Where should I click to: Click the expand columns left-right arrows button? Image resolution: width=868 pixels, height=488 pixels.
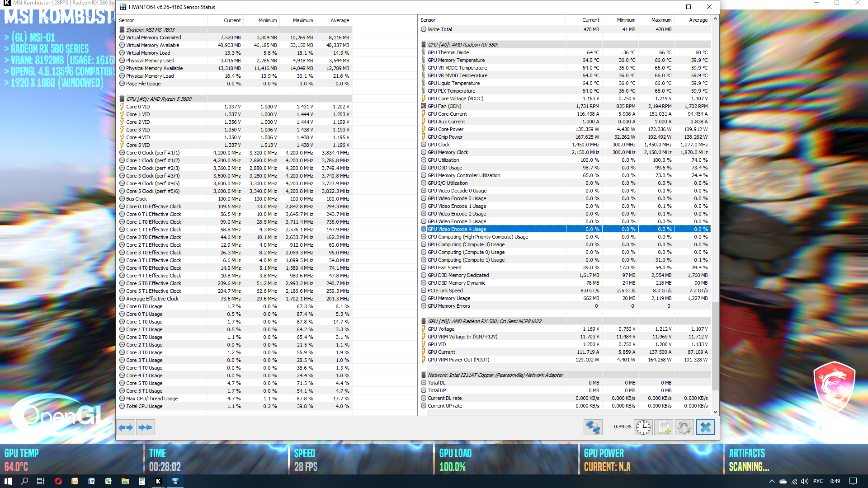126,427
